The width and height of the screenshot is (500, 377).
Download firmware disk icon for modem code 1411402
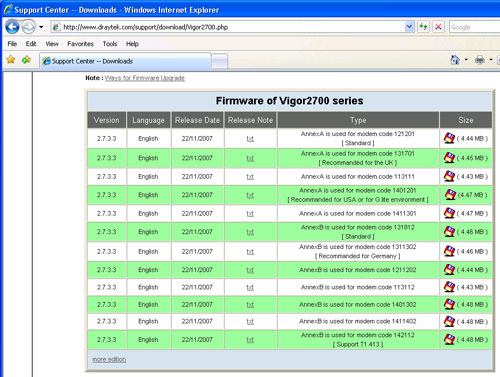tap(449, 321)
